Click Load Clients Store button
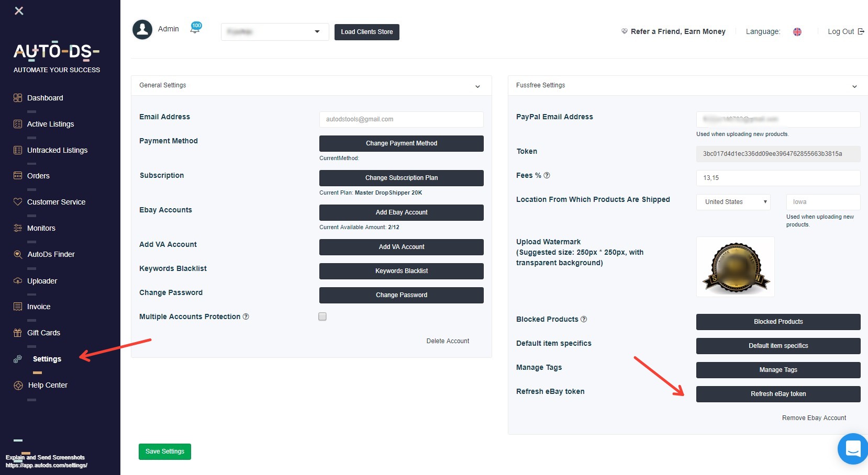Image resolution: width=868 pixels, height=475 pixels. coord(367,32)
